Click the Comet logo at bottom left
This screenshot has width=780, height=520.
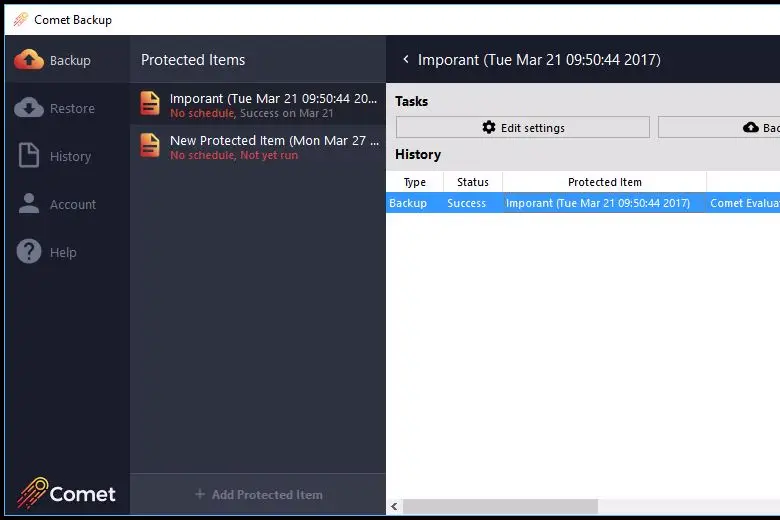point(66,493)
